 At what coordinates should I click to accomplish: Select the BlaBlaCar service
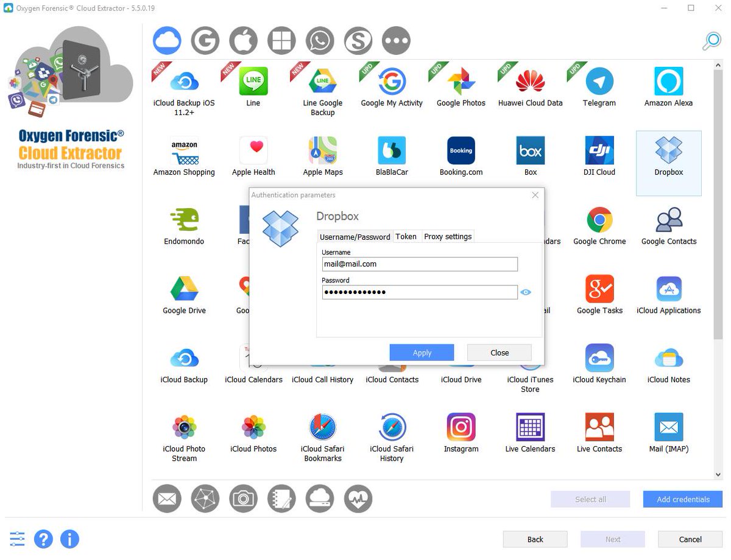click(392, 156)
